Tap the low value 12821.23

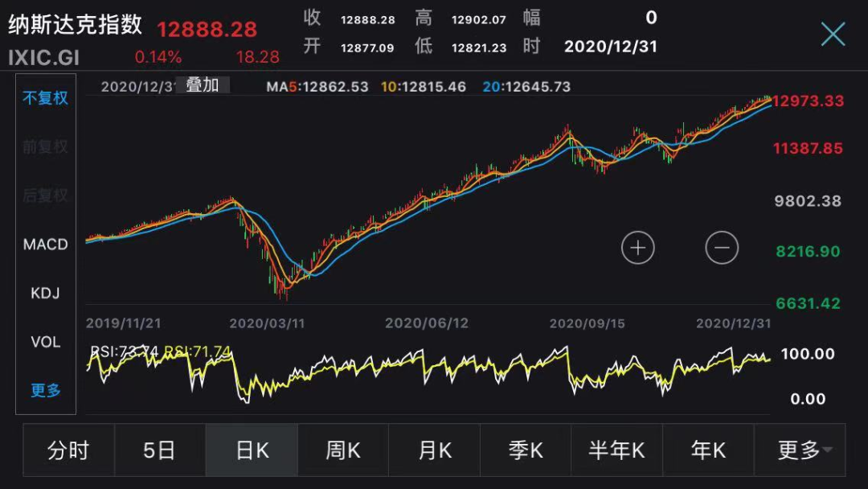tap(479, 48)
